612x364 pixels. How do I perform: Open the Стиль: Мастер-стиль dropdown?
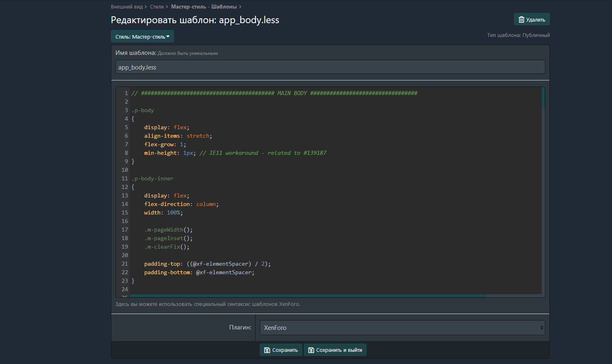(x=142, y=37)
